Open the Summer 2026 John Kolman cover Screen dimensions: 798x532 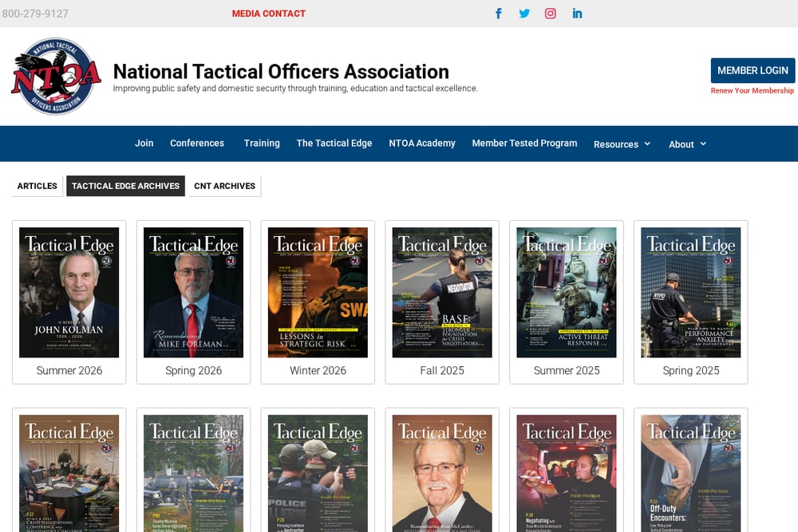(69, 293)
